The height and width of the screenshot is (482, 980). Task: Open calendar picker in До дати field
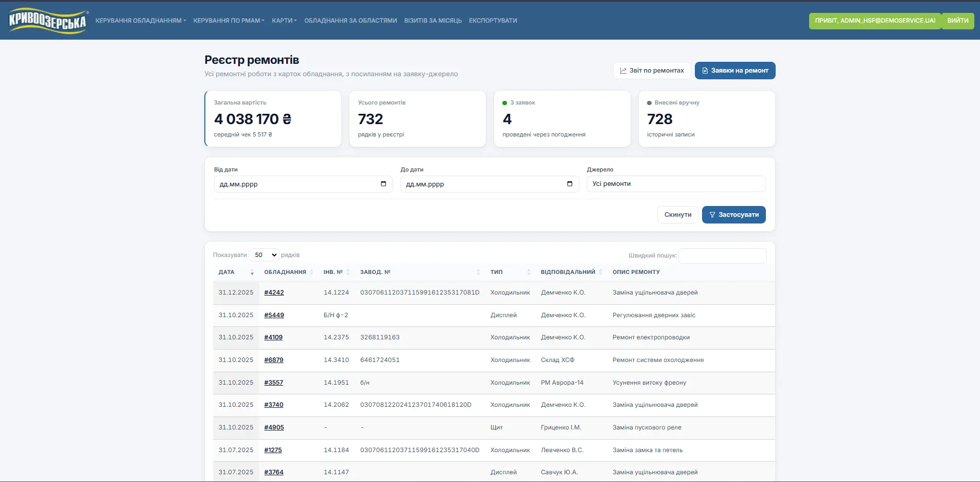pyautogui.click(x=570, y=184)
